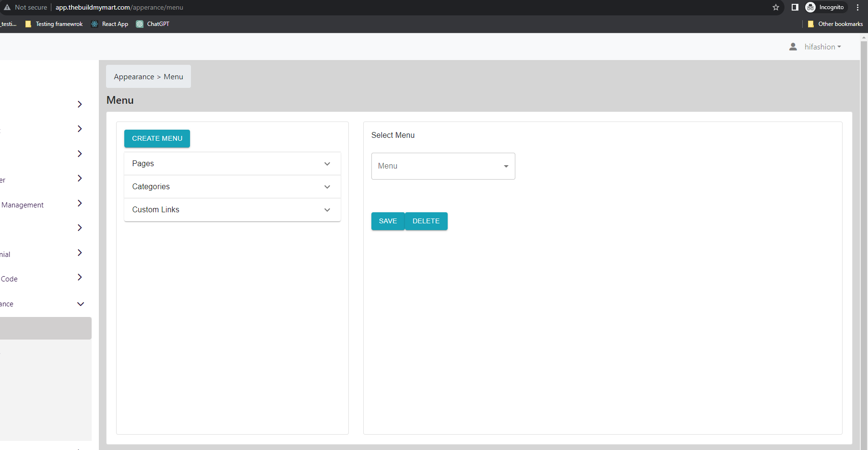
Task: Click Menu in the breadcrumb
Action: tap(173, 77)
